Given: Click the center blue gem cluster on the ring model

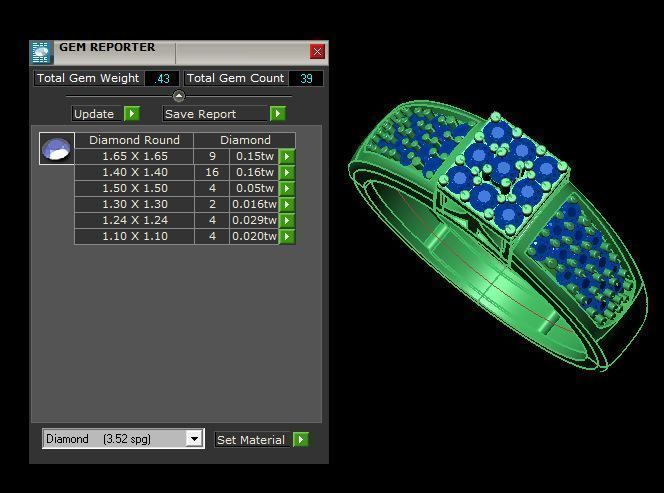Looking at the screenshot, I should coord(504,172).
